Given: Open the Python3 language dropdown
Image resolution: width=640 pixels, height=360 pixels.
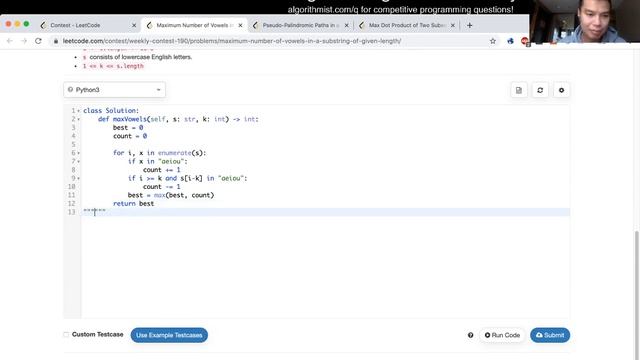Looking at the screenshot, I should (115, 90).
